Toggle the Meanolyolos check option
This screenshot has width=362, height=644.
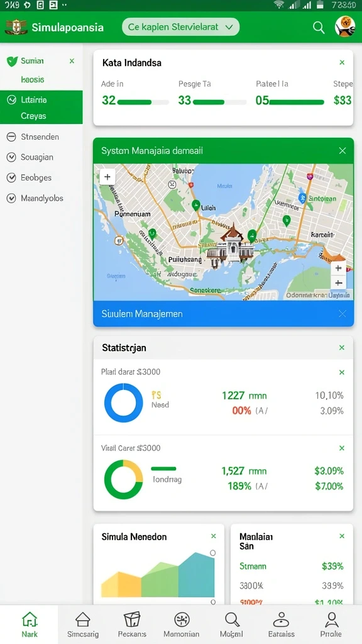[x=11, y=198]
